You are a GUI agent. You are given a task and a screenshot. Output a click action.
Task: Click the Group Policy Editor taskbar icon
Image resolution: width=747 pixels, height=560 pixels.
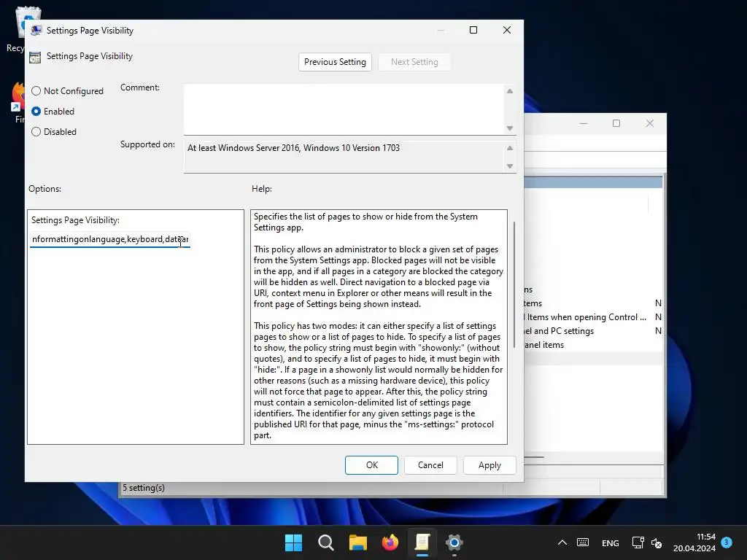422,542
